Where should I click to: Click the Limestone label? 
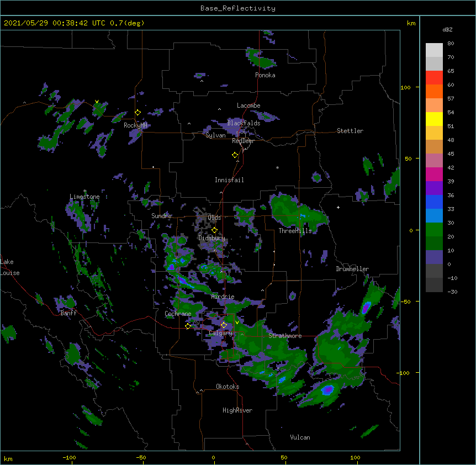click(x=84, y=197)
